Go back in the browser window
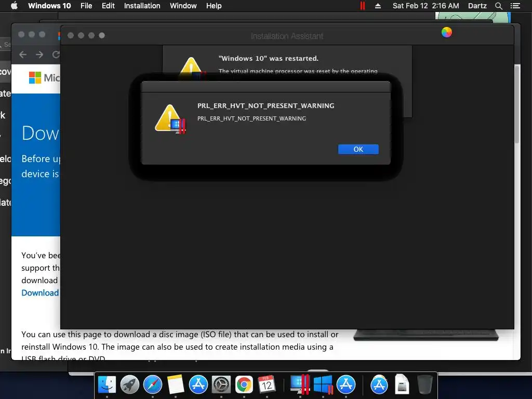Screen dimensions: 532x399 (23, 54)
